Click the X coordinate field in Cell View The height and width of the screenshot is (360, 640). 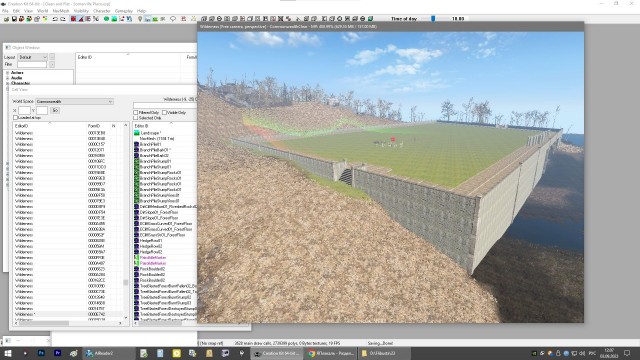24,111
